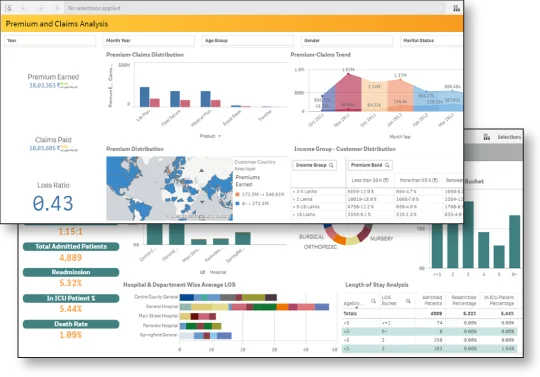Viewport: 540px width, 377px height.
Task: Click Jan 2012 data point 1.37M
Action: click(x=400, y=80)
